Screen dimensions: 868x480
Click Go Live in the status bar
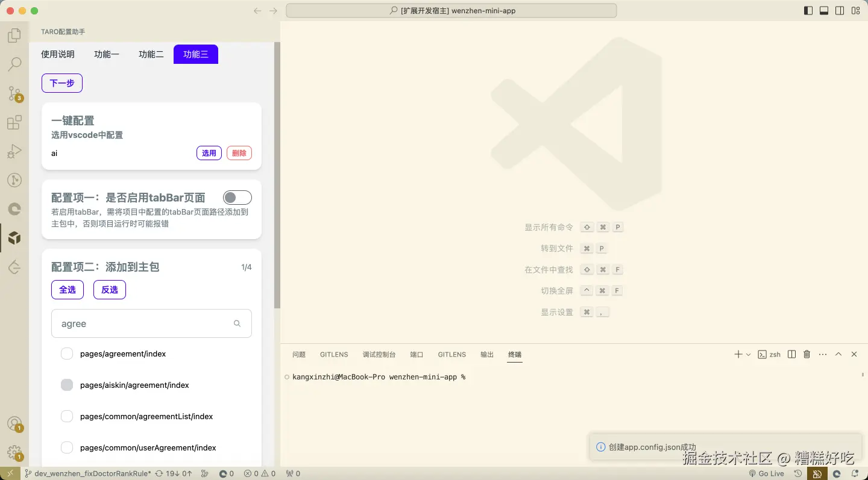[766, 473]
